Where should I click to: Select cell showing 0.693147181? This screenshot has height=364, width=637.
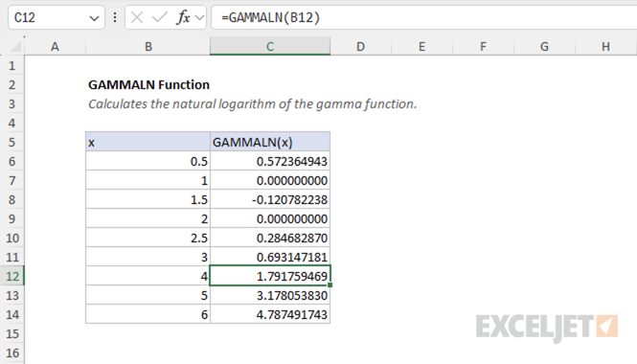coord(270,257)
